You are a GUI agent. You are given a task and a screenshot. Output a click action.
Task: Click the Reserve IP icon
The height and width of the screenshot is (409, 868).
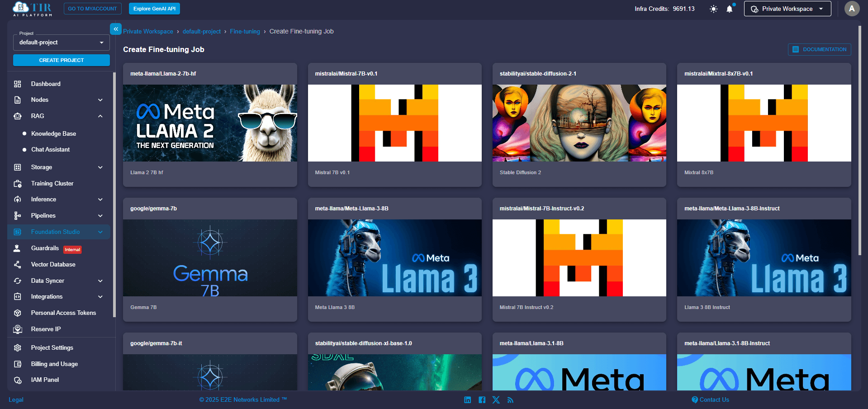[x=18, y=329]
